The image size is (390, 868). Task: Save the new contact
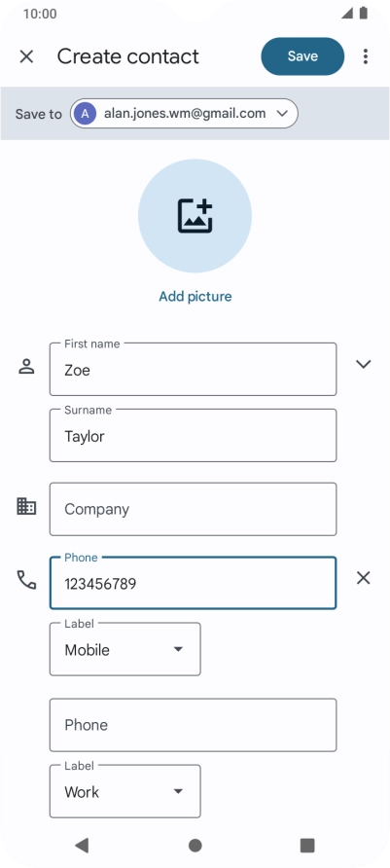pyautogui.click(x=302, y=56)
